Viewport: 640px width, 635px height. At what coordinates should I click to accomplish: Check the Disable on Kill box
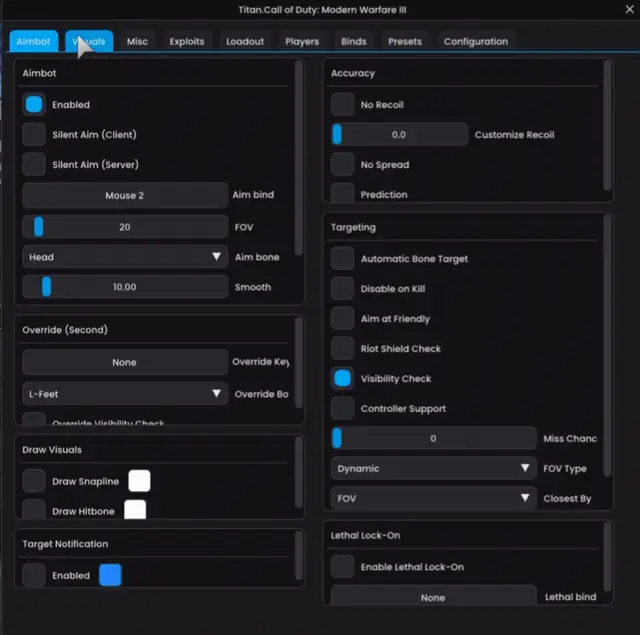pyautogui.click(x=342, y=289)
